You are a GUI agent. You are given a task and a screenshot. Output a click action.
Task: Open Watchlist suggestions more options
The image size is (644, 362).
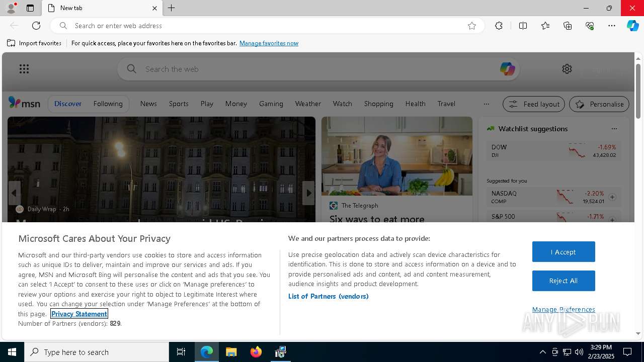pos(614,129)
